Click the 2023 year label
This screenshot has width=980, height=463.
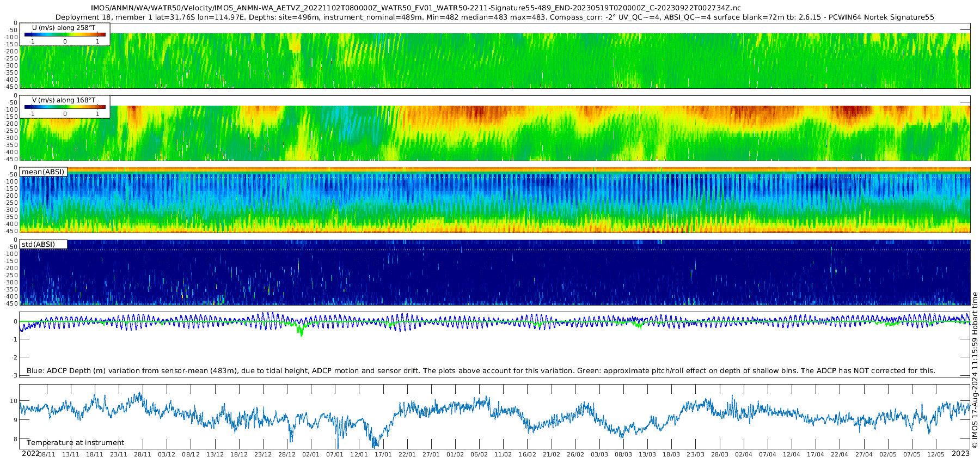(x=960, y=453)
